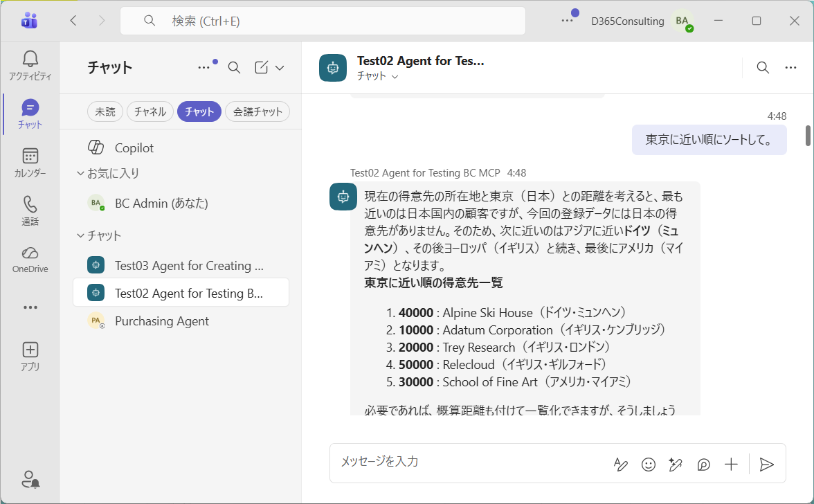This screenshot has width=814, height=504.
Task: Click the people notification icon at sidebar bottom
Action: click(x=30, y=479)
